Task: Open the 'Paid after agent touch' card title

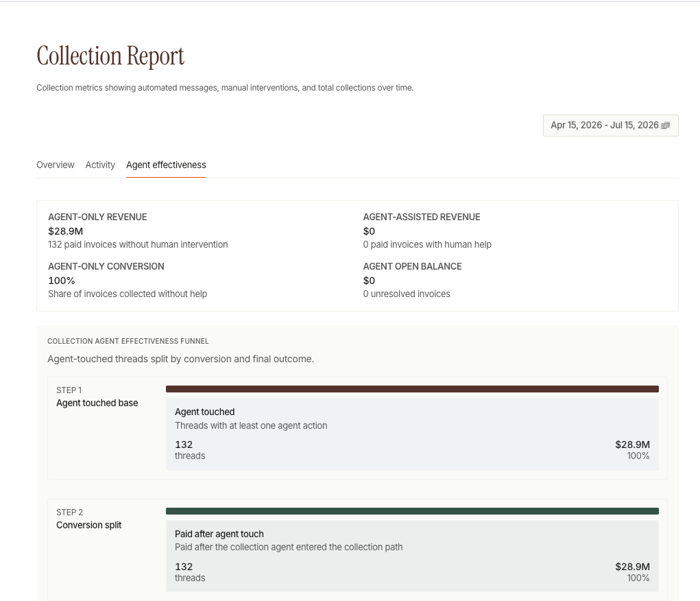Action: coord(219,534)
